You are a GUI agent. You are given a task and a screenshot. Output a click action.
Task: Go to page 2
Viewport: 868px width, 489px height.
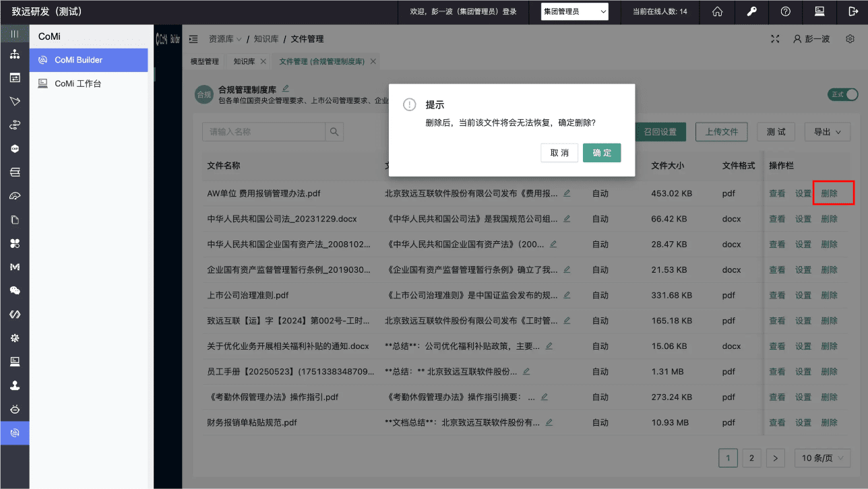tap(751, 458)
